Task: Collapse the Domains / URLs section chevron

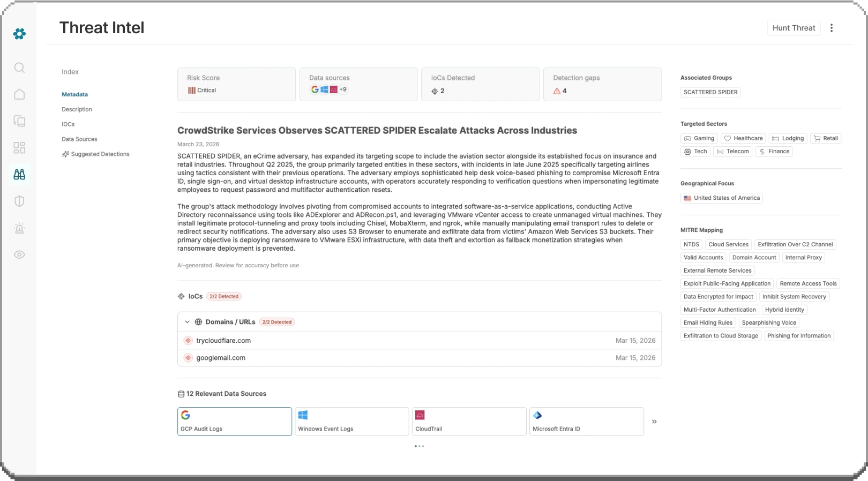Action: coord(187,322)
